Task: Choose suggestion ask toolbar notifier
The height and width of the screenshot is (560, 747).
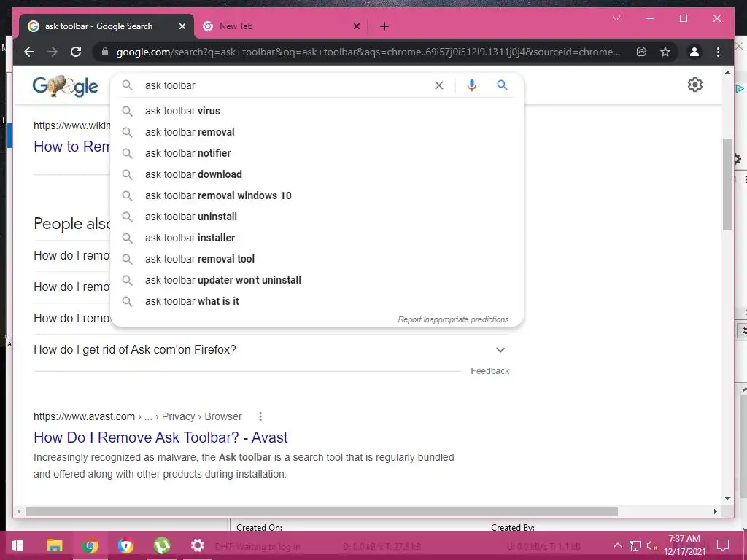Action: (317, 153)
